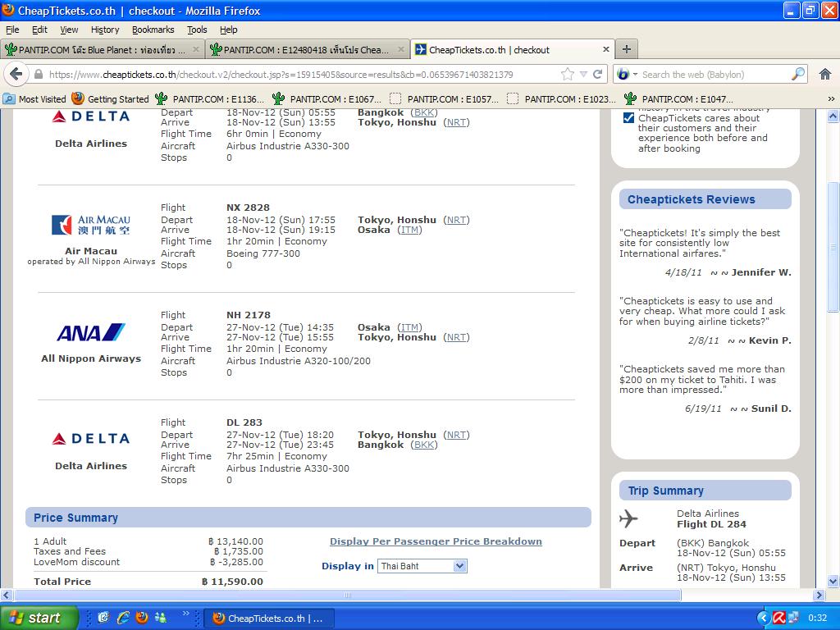Screen dimensions: 840x630
Task: Click Display Per Passenger Price Breakdown link
Action: (x=436, y=541)
